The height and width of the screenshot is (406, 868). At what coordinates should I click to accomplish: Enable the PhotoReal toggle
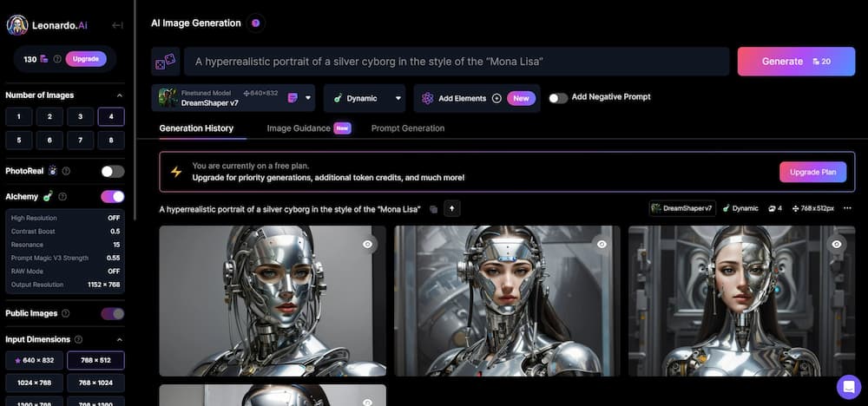pyautogui.click(x=112, y=171)
